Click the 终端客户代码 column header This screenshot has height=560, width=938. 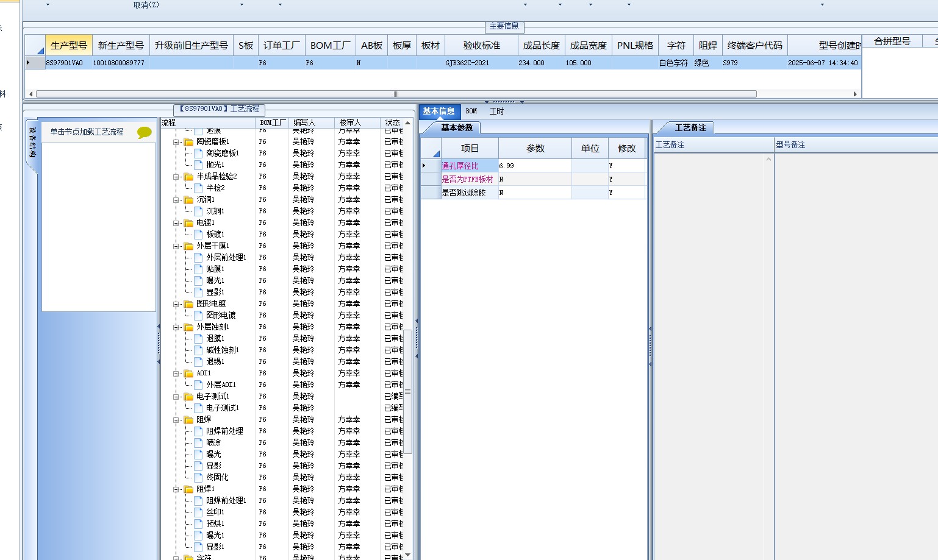coord(755,46)
